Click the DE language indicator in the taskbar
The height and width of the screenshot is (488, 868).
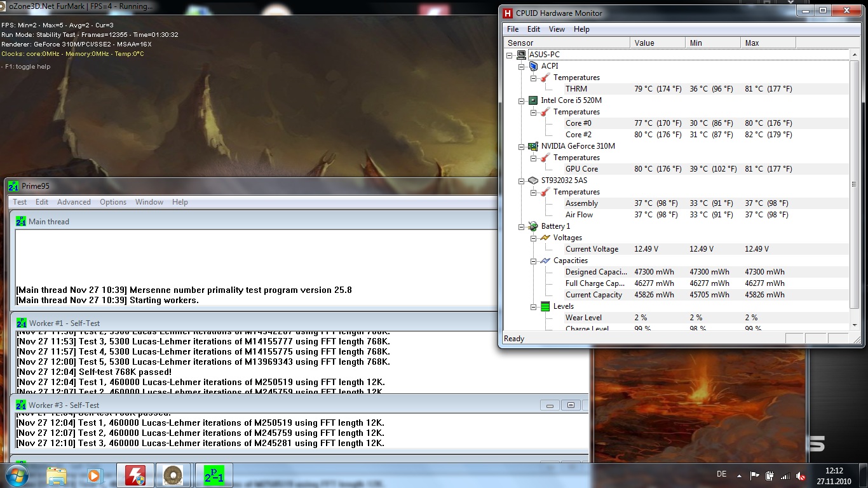click(x=721, y=474)
